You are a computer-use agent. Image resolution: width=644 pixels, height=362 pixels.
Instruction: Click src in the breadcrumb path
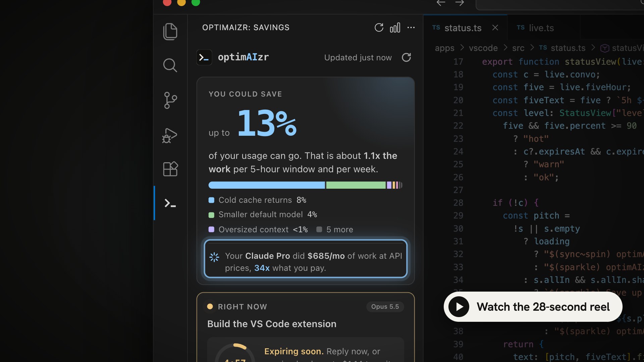(518, 48)
